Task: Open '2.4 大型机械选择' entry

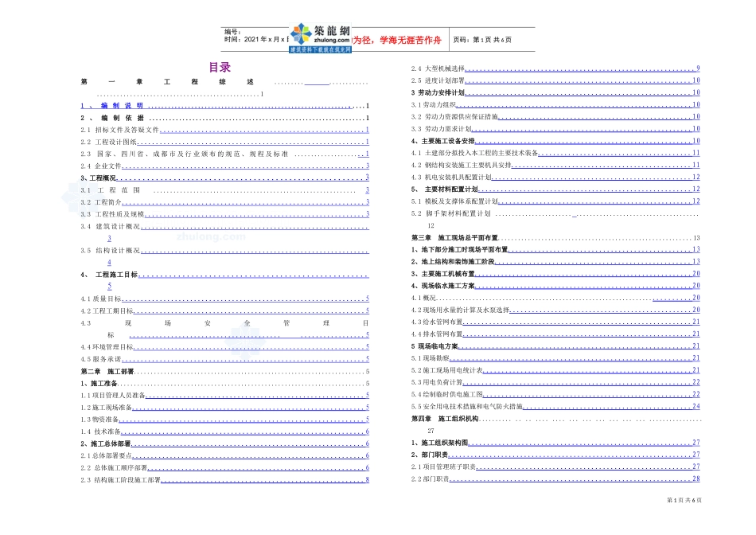Action: pos(555,68)
